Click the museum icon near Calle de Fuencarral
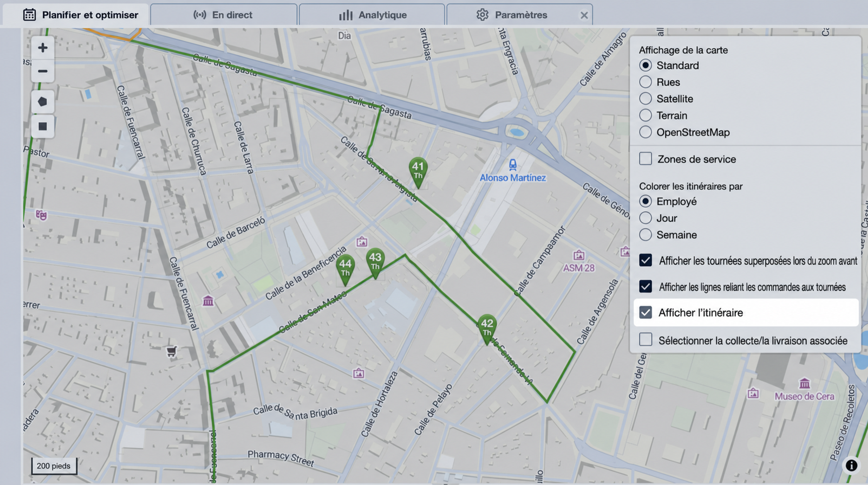 point(208,301)
